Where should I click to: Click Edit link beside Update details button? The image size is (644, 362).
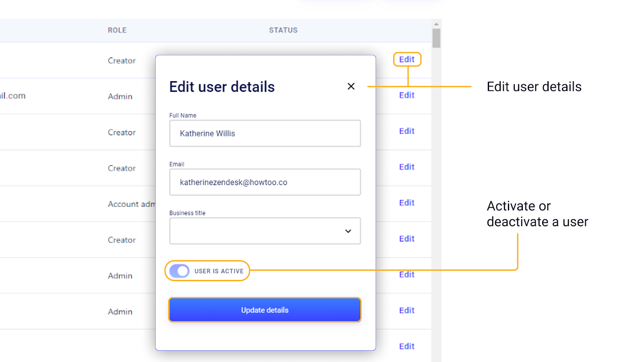coord(407,311)
